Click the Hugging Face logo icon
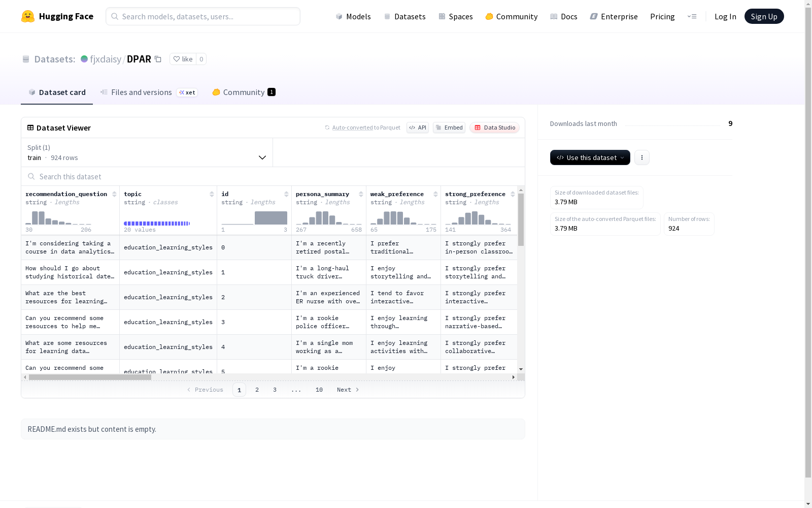The image size is (812, 508). 28,16
